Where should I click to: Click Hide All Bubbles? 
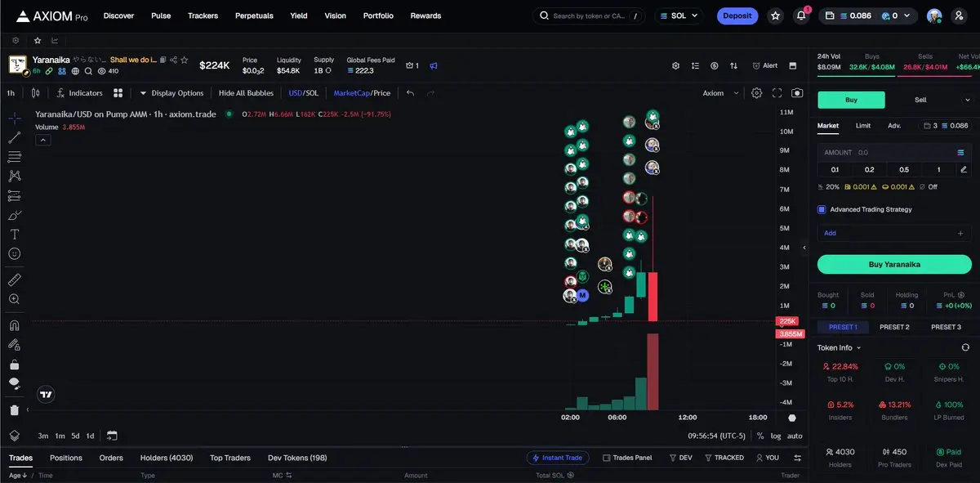coord(246,93)
